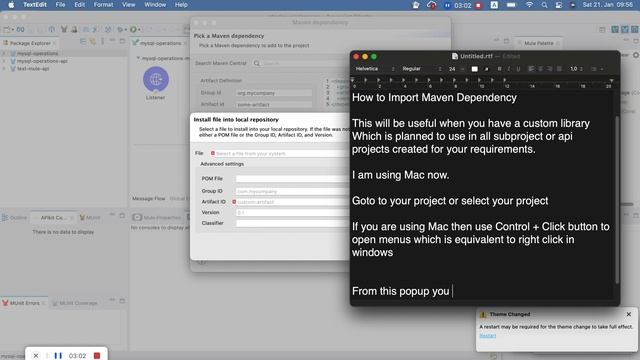Align text right in TextEdit
The image size is (640, 360).
click(x=550, y=69)
